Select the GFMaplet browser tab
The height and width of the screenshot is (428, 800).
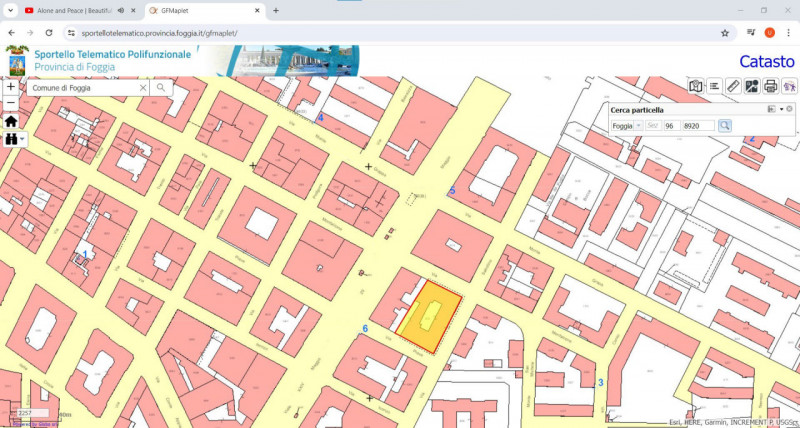pyautogui.click(x=205, y=10)
